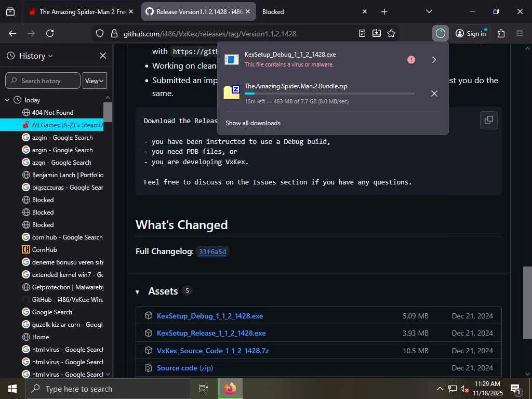This screenshot has height=399, width=532.
Task: Open the View sort dropdown
Action: tap(95, 81)
